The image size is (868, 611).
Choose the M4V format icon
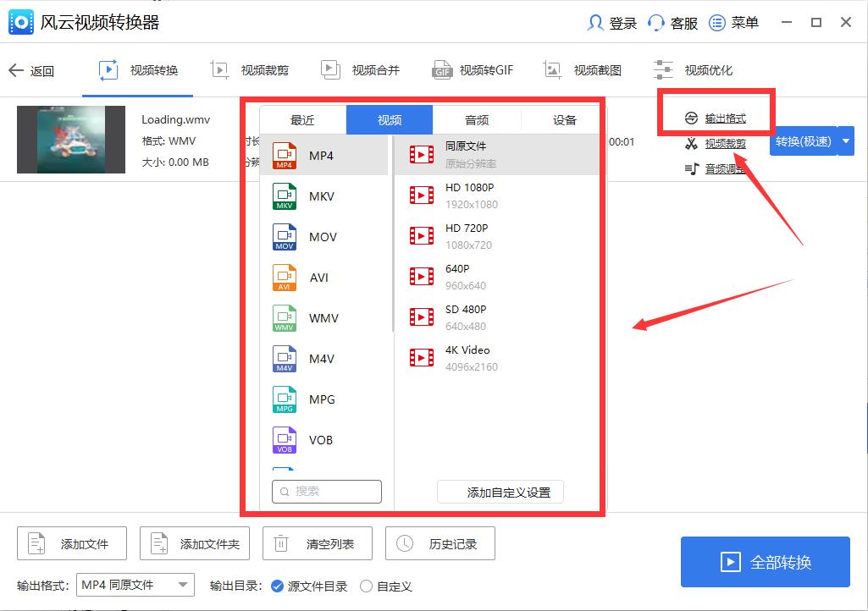coord(285,359)
